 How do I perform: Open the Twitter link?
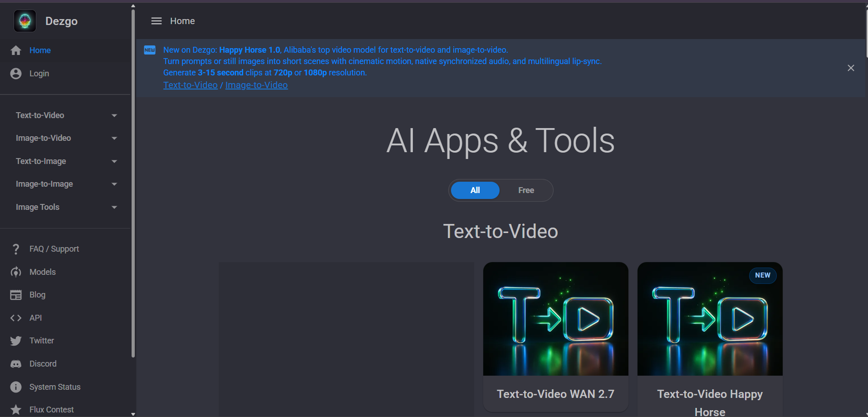pos(42,341)
